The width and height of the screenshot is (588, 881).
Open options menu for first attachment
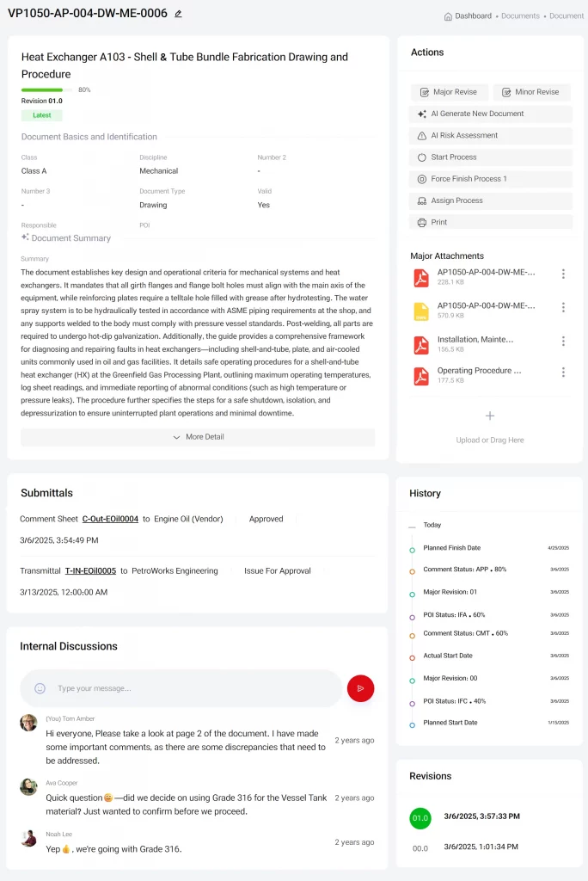tap(563, 274)
